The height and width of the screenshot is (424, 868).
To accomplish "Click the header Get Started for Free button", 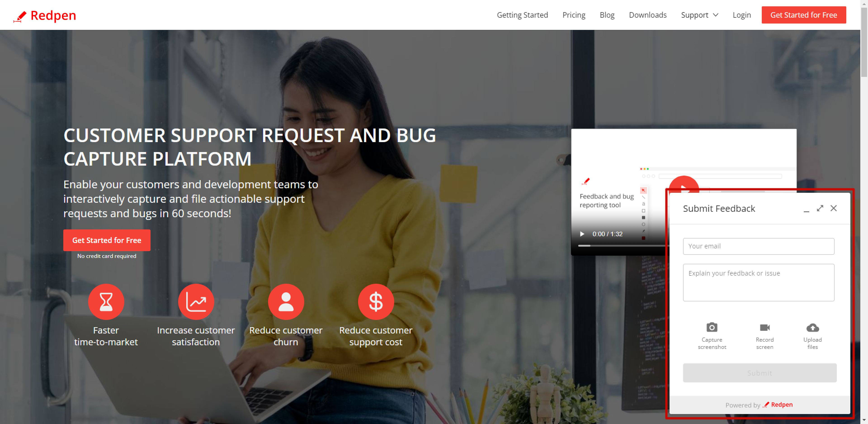I will pos(804,15).
